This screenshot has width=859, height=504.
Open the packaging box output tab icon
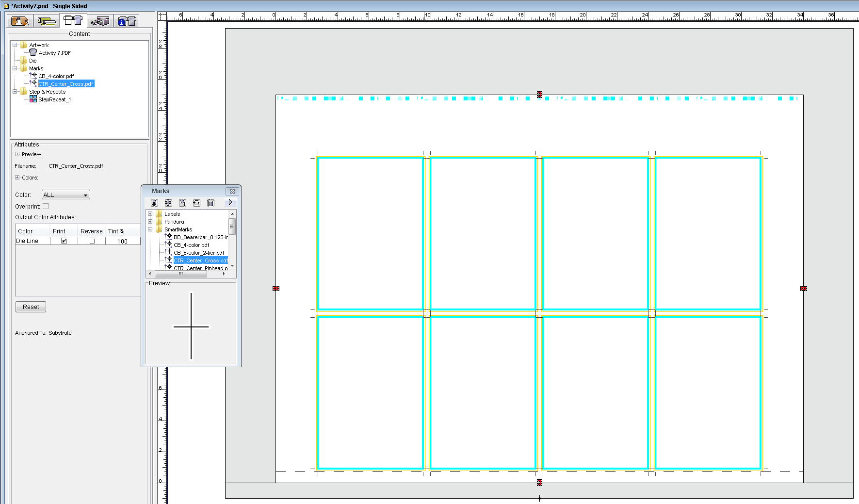click(100, 21)
